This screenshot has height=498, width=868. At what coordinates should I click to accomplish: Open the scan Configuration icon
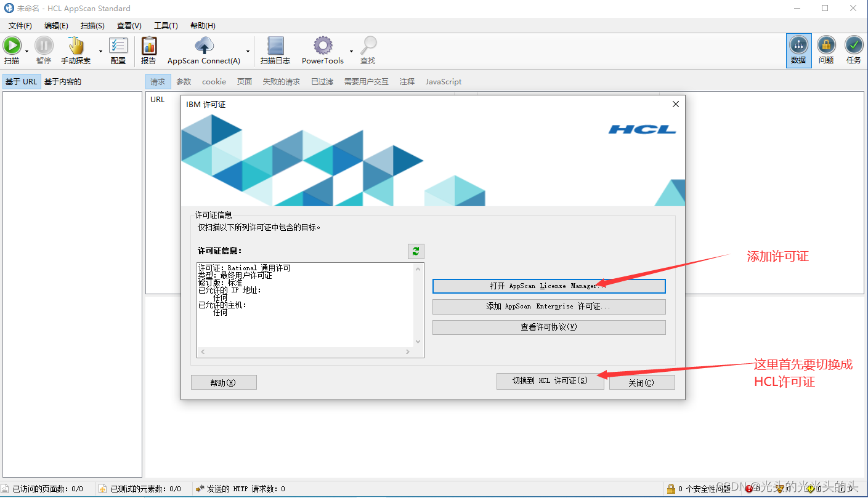coord(118,46)
